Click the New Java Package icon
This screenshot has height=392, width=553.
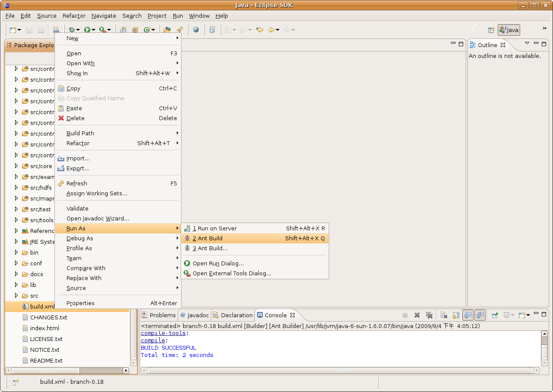pos(135,30)
